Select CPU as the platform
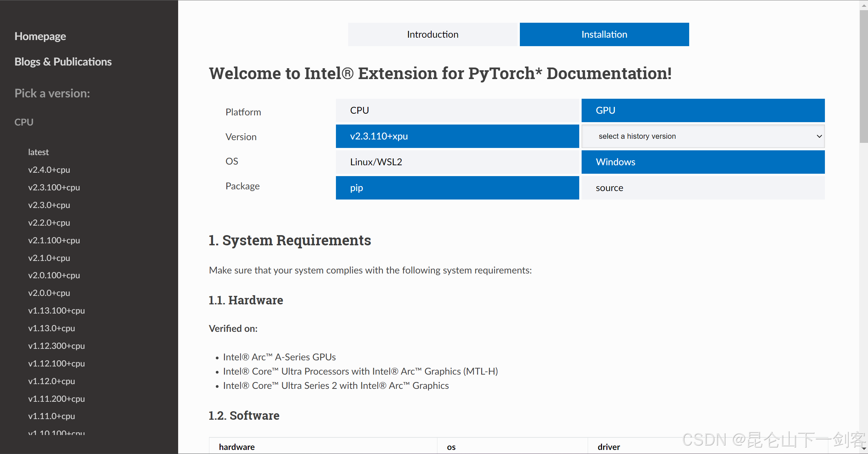This screenshot has height=454, width=868. coord(457,110)
